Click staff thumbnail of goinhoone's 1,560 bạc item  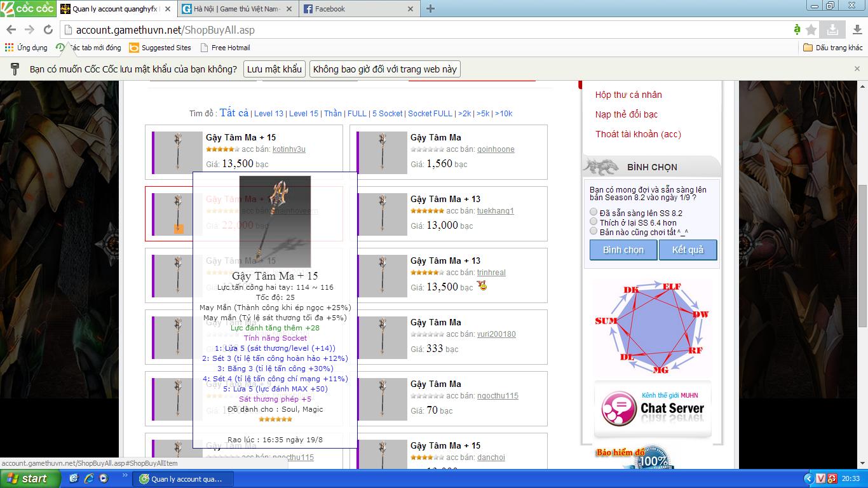382,152
